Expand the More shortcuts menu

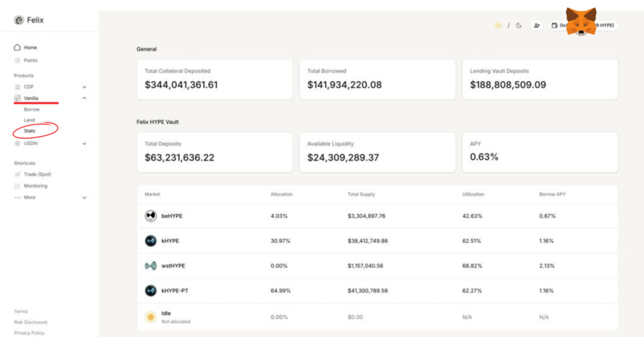(84, 197)
